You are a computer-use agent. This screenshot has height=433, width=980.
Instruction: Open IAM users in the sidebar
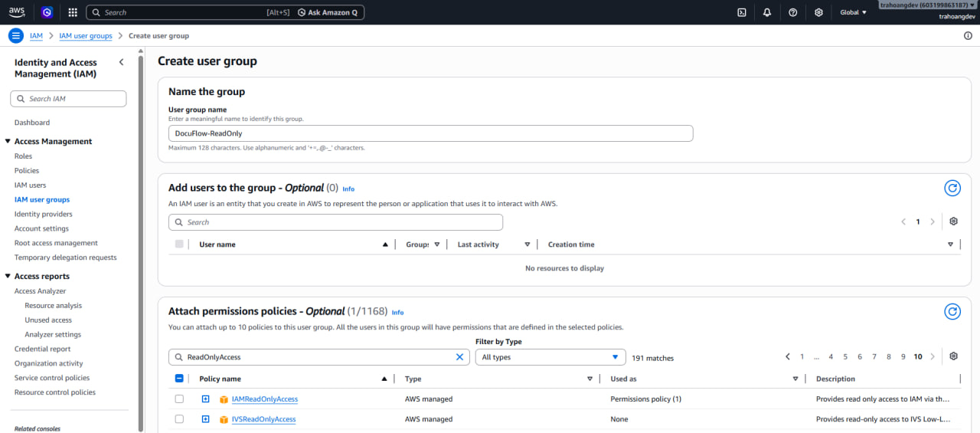[x=31, y=185]
